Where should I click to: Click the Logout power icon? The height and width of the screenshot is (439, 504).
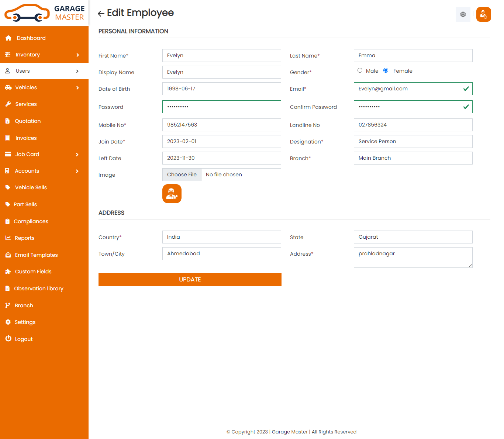(8, 339)
